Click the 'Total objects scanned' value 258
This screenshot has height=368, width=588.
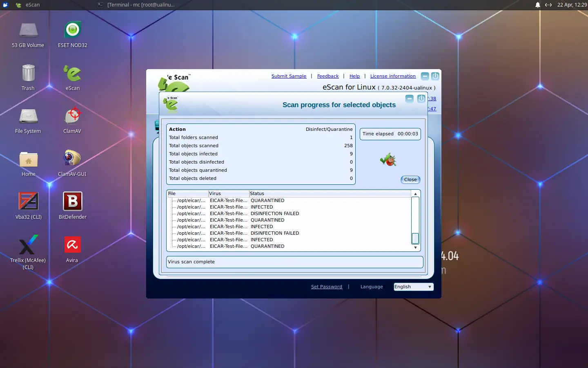point(348,146)
